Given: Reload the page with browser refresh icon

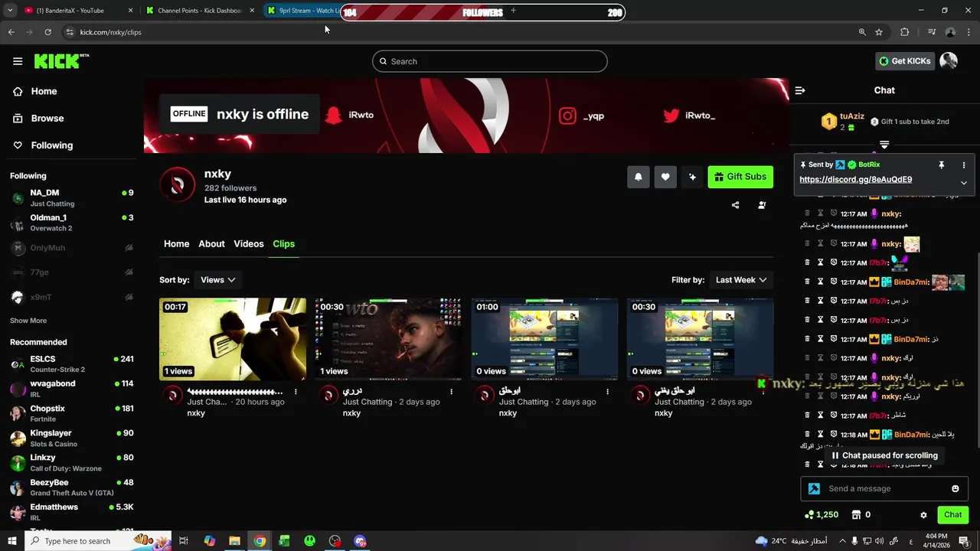Looking at the screenshot, I should (x=47, y=32).
